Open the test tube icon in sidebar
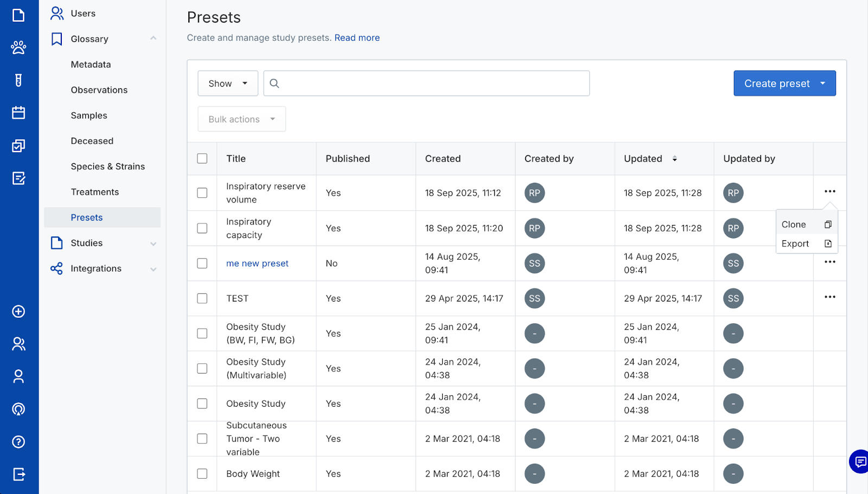 tap(18, 80)
